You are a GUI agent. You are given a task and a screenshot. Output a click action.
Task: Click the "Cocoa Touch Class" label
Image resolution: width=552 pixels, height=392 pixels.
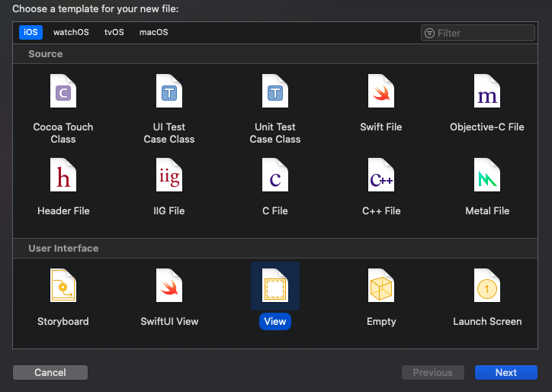pyautogui.click(x=63, y=133)
